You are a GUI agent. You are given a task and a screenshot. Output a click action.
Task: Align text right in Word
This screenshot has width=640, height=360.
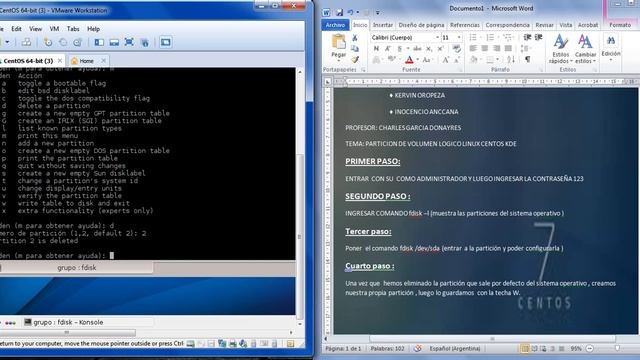pos(496,49)
